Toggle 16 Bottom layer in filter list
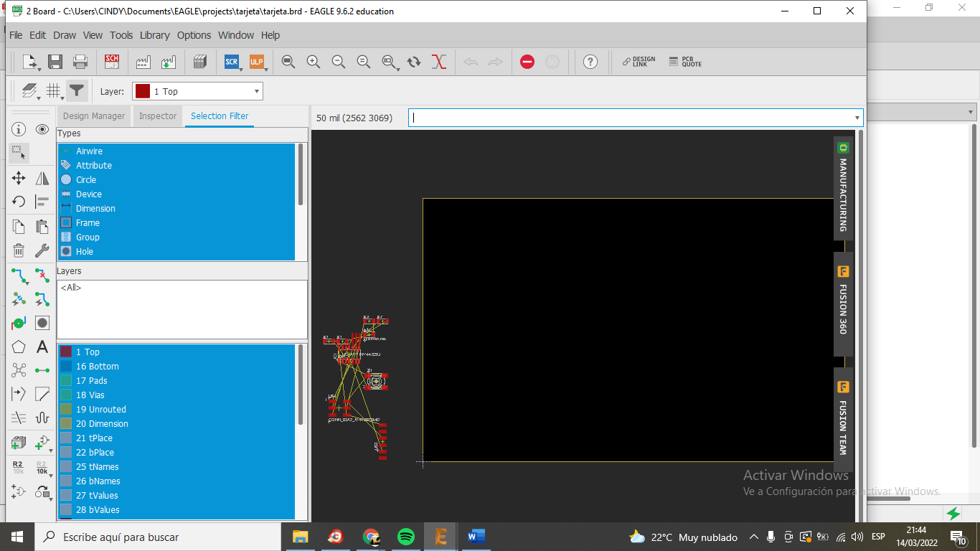The width and height of the screenshot is (980, 551). point(97,367)
